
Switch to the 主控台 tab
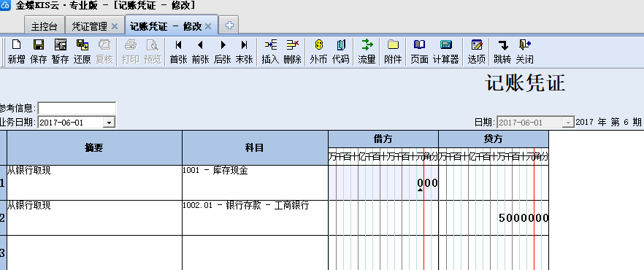45,26
